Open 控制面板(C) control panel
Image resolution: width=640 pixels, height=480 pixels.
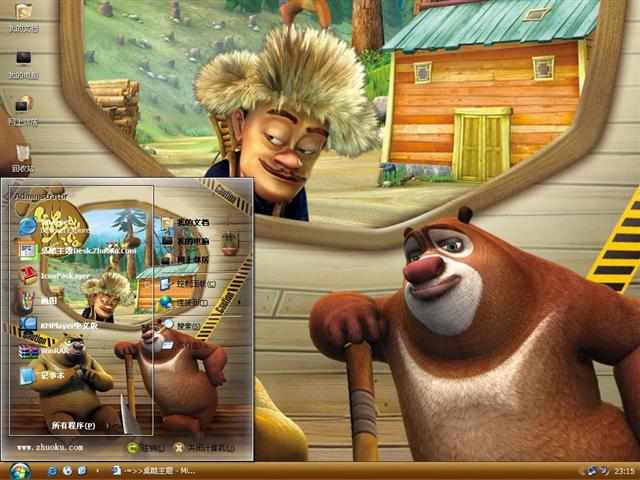[188, 283]
